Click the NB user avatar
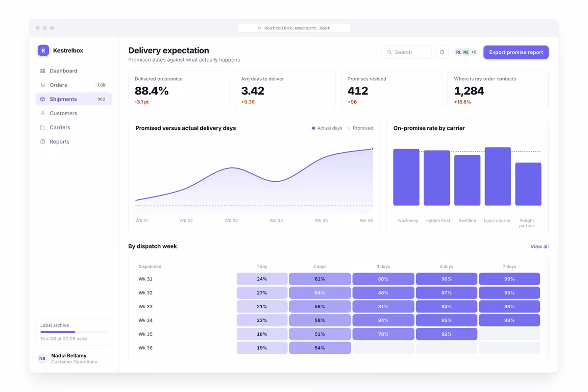588x392 pixels. (43, 359)
